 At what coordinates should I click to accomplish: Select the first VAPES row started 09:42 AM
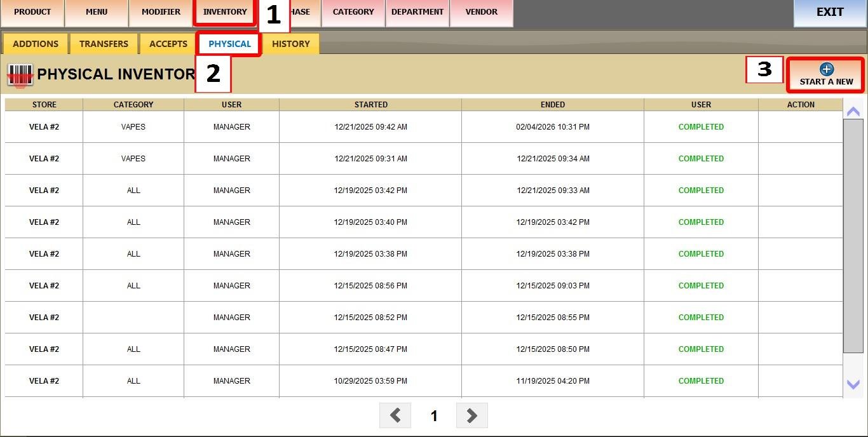tap(370, 127)
